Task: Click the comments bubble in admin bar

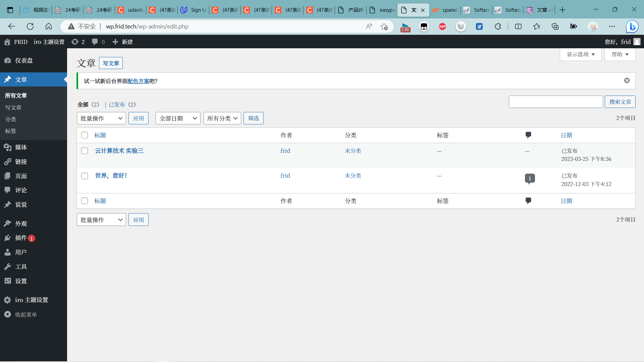Action: (x=95, y=42)
